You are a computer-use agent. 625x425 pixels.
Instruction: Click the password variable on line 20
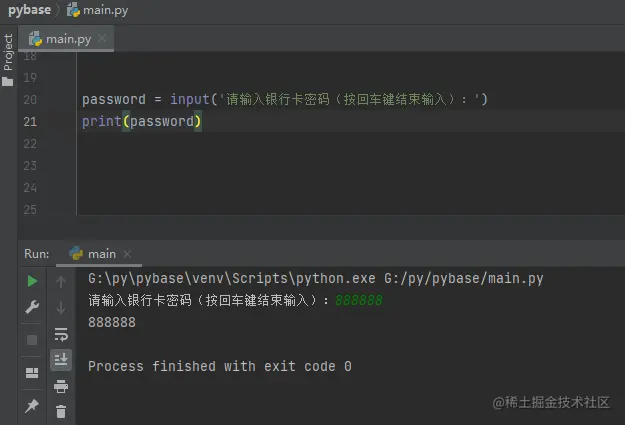pyautogui.click(x=114, y=99)
